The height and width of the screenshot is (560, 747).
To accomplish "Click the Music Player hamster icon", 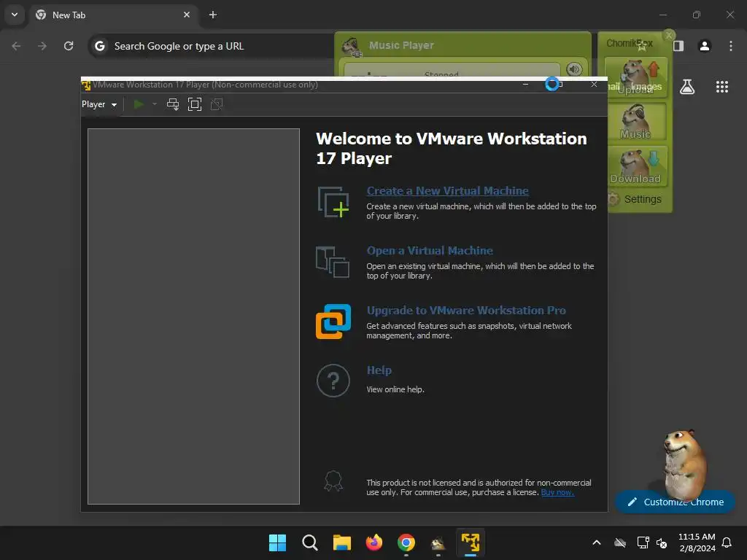I will pyautogui.click(x=352, y=47).
